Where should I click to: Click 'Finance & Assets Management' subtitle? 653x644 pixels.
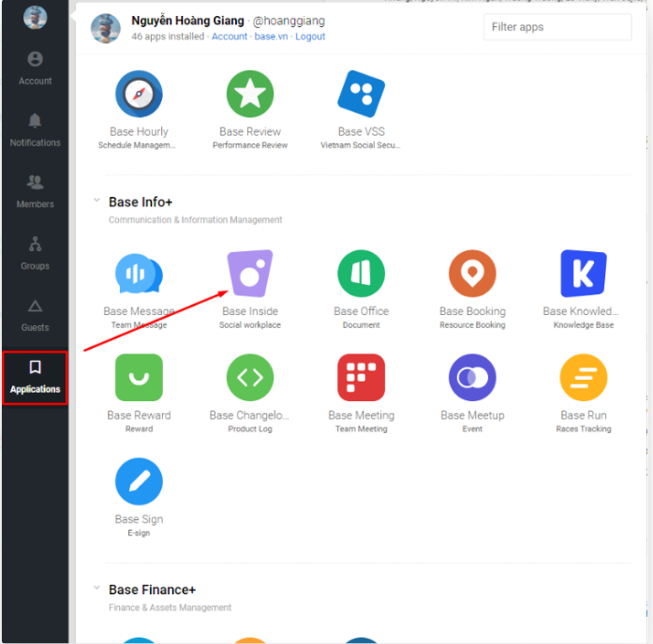pos(170,607)
